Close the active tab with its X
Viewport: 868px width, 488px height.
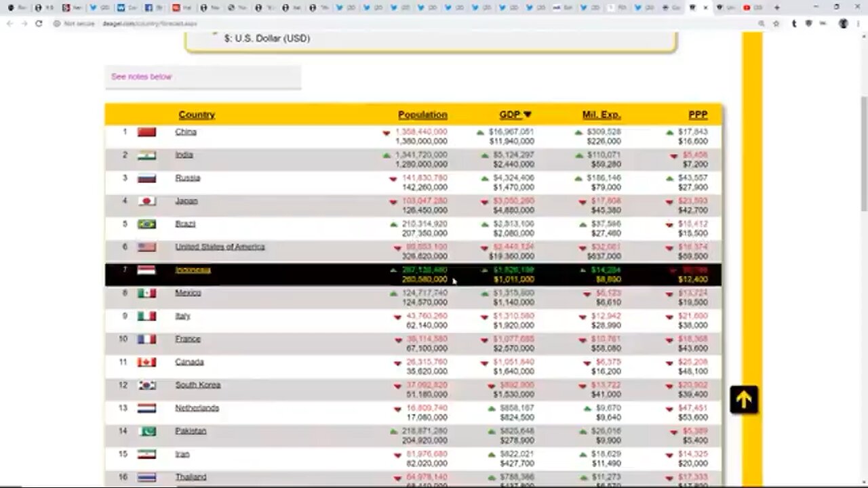(706, 7)
